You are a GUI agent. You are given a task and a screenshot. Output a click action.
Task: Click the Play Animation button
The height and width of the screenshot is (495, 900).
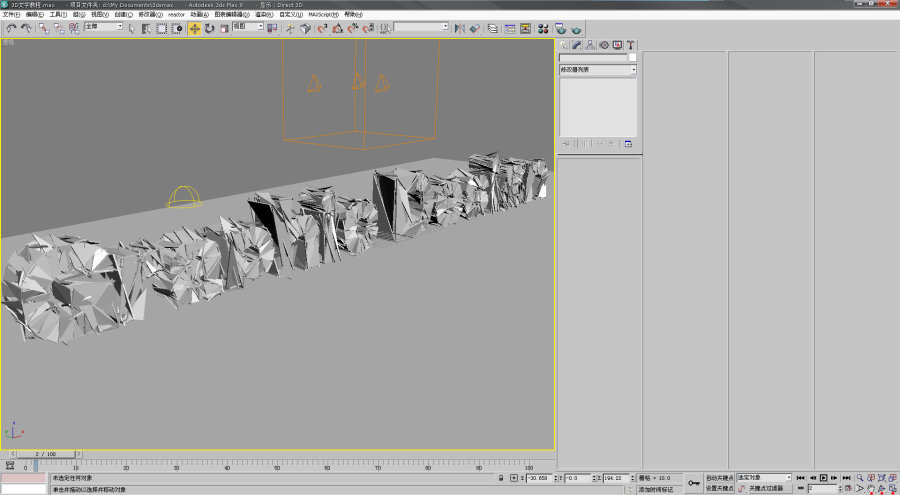click(824, 478)
